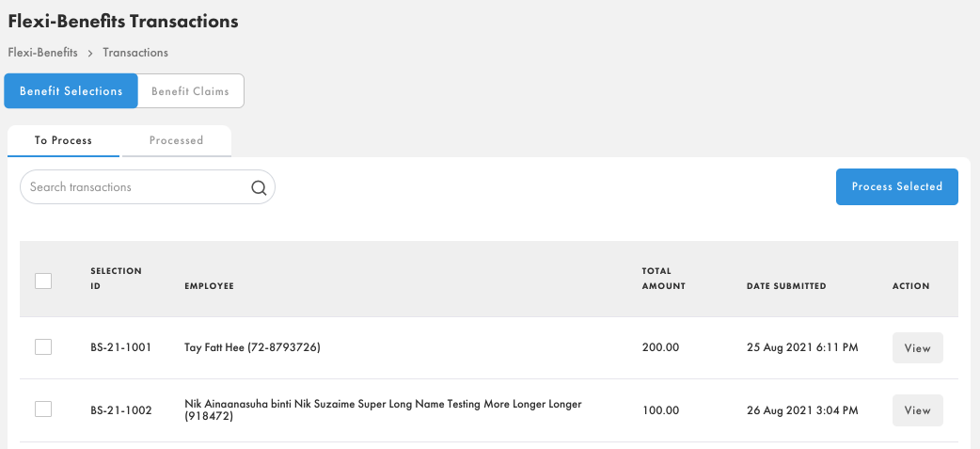Viewport: 980px width, 449px height.
Task: Select the Benefit Selections tab
Action: (71, 91)
